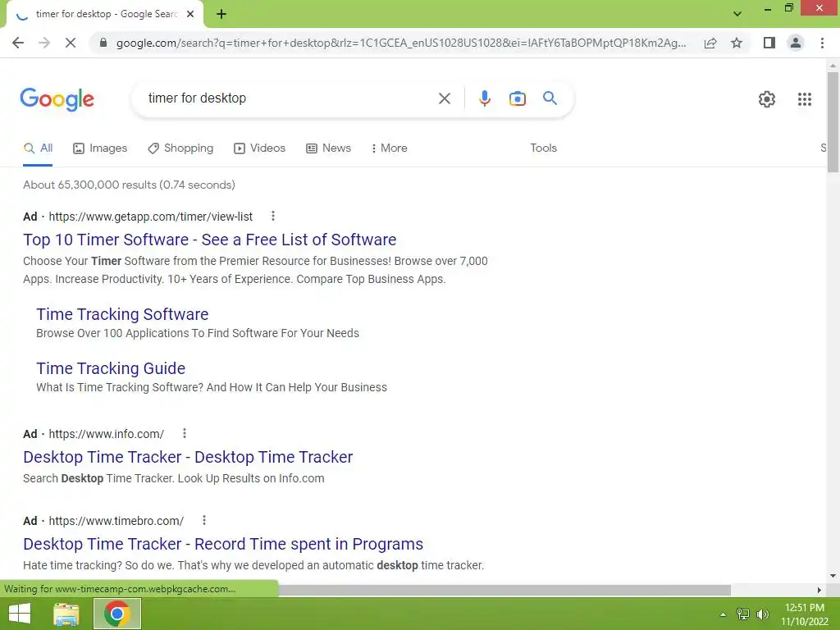The height and width of the screenshot is (630, 840).
Task: Search by image with camera icon
Action: coord(518,98)
